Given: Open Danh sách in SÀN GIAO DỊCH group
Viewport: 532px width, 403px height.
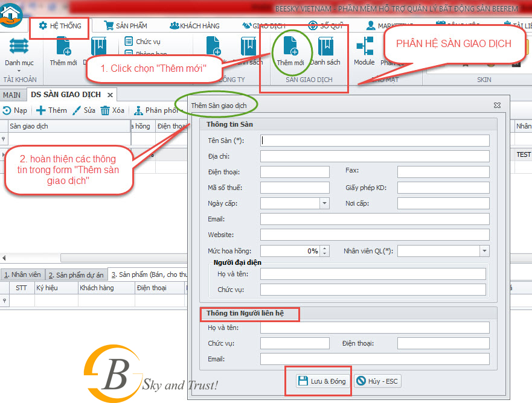Looking at the screenshot, I should (325, 51).
